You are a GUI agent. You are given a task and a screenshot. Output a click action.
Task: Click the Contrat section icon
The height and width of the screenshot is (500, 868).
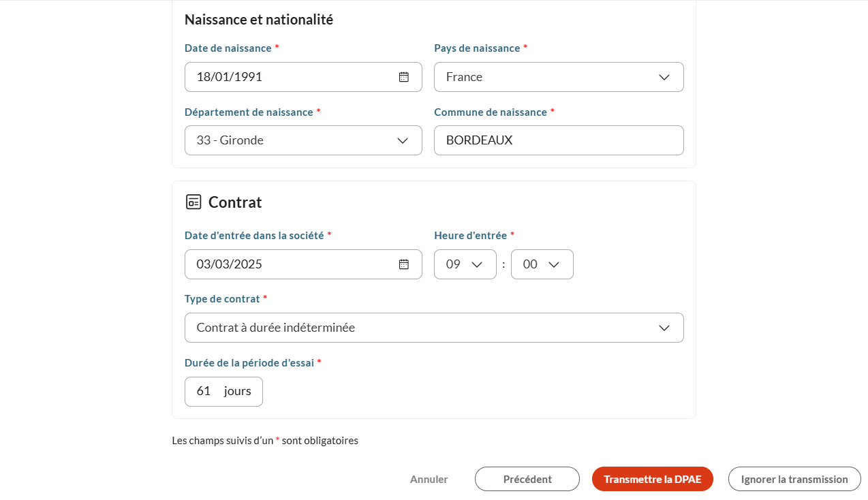pyautogui.click(x=193, y=202)
